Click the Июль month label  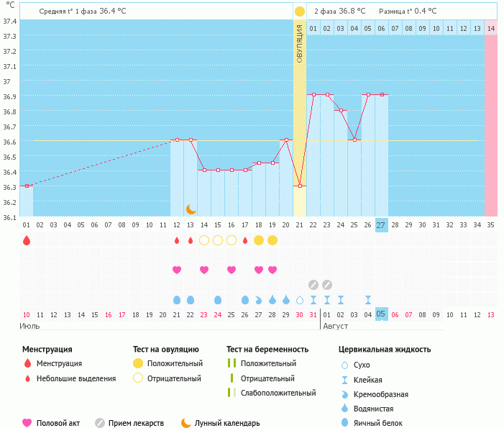coord(29,326)
